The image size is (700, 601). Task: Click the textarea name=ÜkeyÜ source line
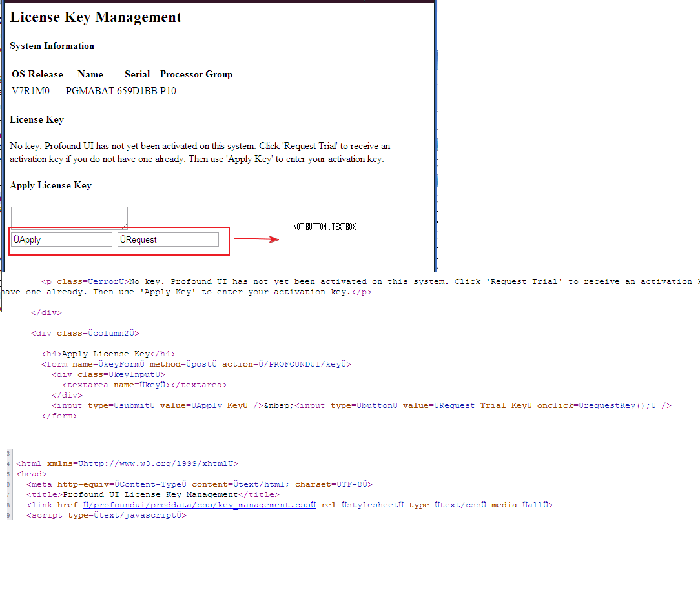tap(145, 385)
